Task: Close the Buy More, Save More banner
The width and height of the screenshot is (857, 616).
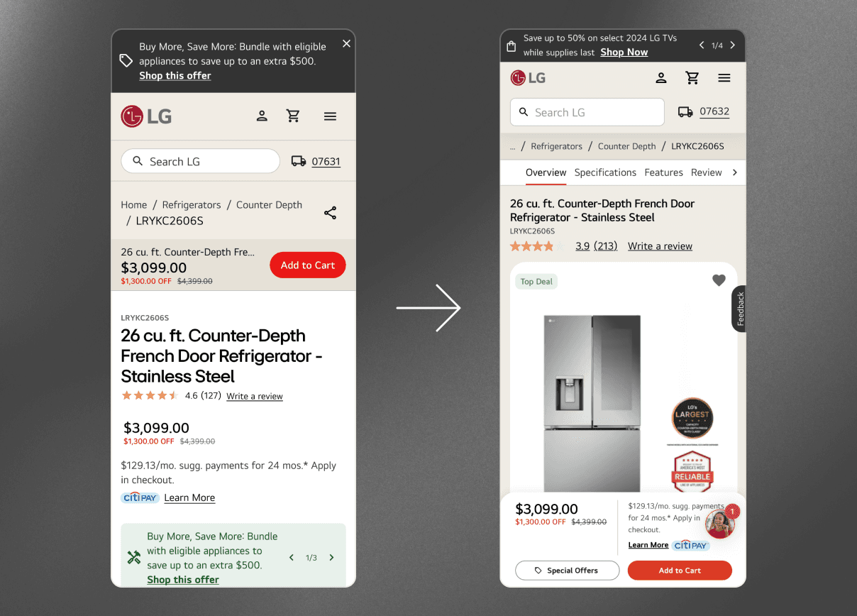Action: coord(346,44)
